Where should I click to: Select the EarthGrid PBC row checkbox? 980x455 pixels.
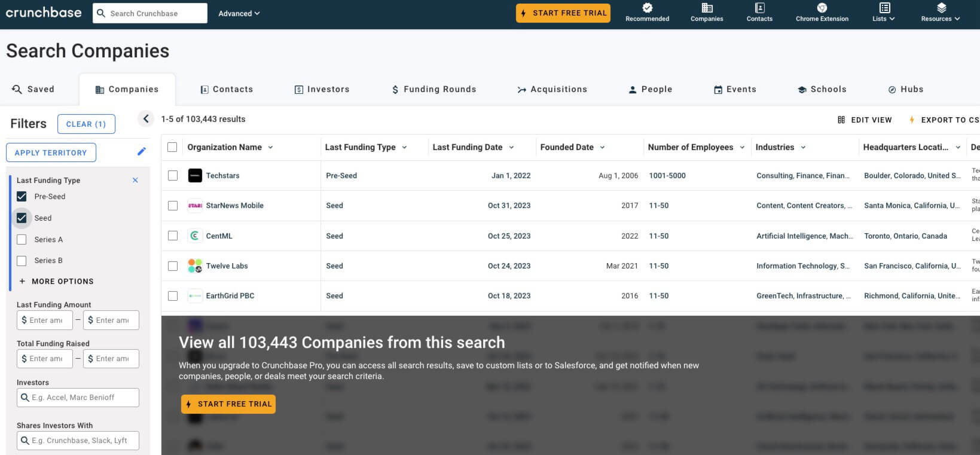click(x=173, y=295)
